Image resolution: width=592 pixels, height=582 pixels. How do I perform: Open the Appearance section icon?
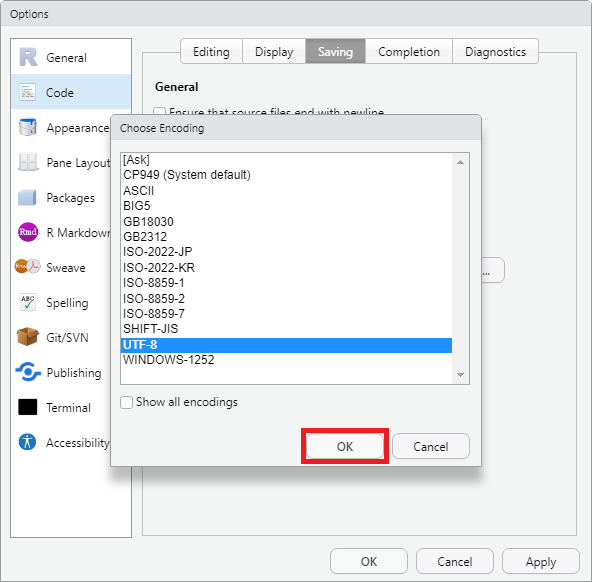(x=28, y=127)
